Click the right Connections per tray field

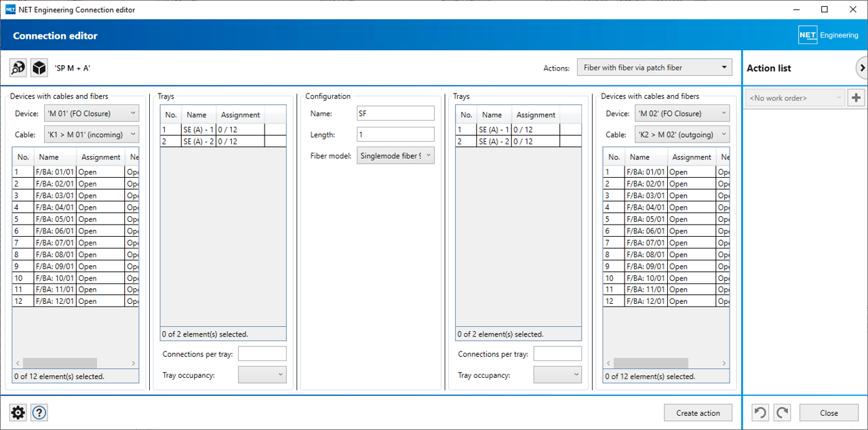pos(557,353)
